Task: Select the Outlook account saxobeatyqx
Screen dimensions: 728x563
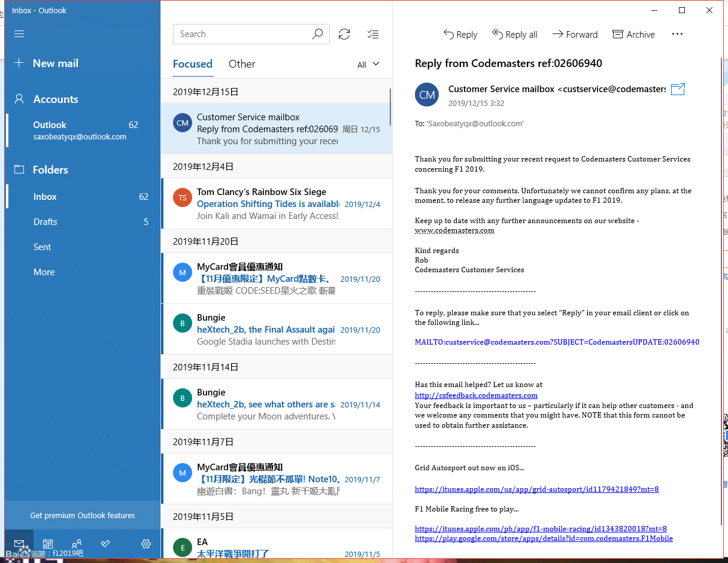Action: pos(83,130)
